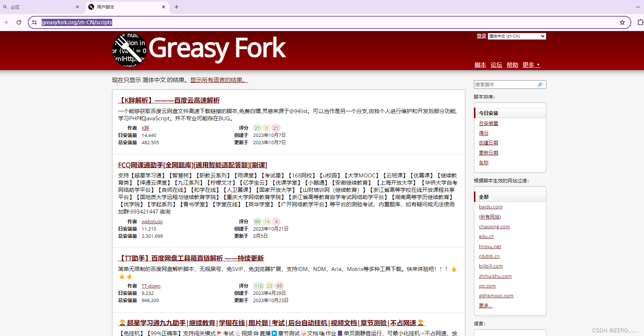Open the browser extensions puzzle icon

(640, 22)
